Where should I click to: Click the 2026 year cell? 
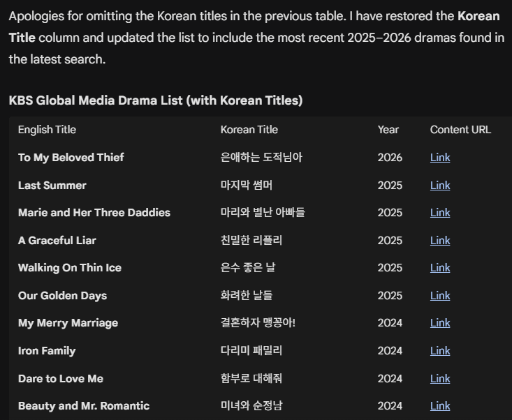coord(390,158)
